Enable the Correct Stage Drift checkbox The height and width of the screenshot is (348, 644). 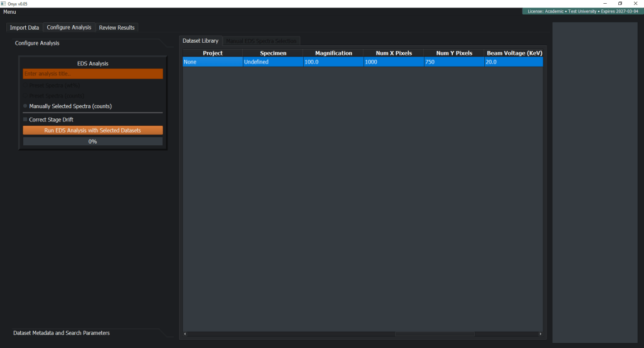click(x=25, y=120)
